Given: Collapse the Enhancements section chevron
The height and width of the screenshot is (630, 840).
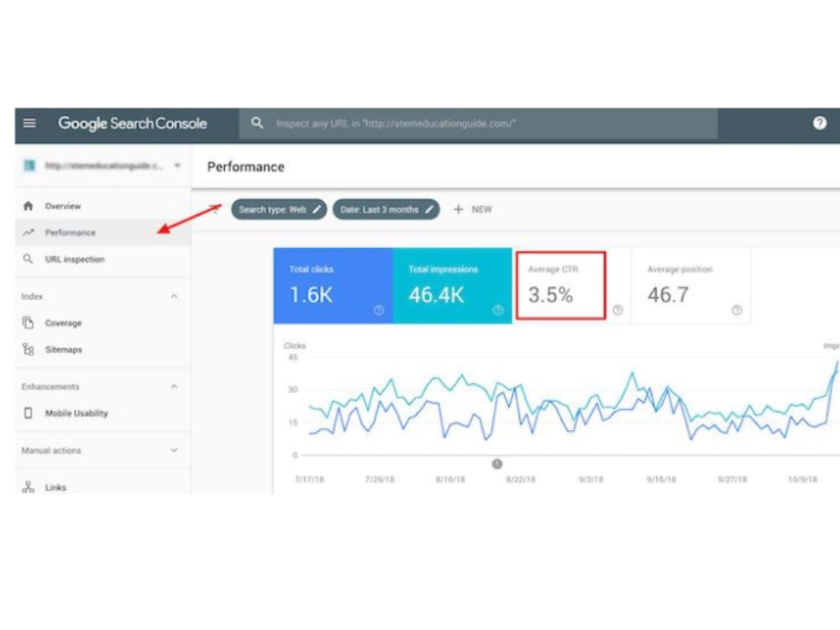Looking at the screenshot, I should tap(174, 386).
